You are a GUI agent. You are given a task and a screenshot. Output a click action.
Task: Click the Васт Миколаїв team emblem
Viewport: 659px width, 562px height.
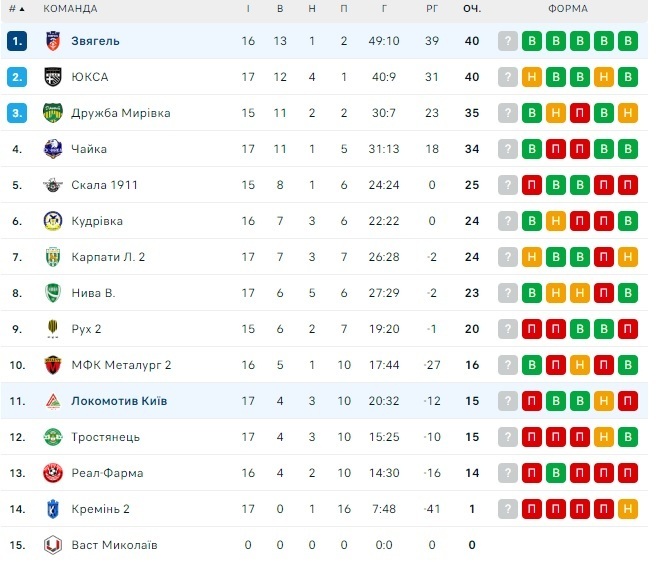[54, 545]
